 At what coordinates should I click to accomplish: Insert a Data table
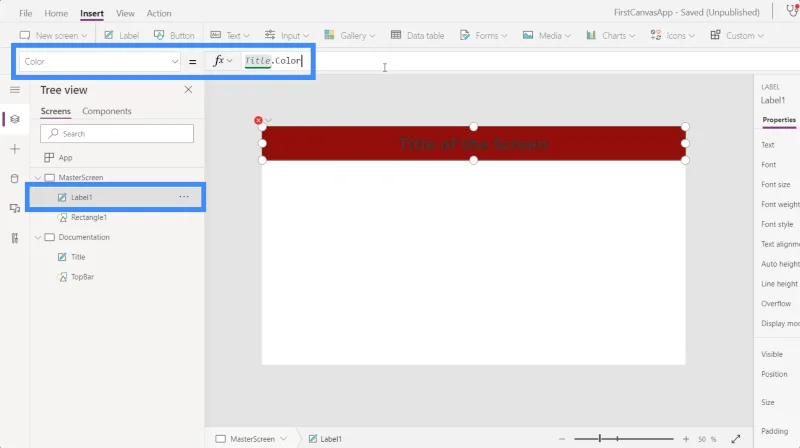417,35
